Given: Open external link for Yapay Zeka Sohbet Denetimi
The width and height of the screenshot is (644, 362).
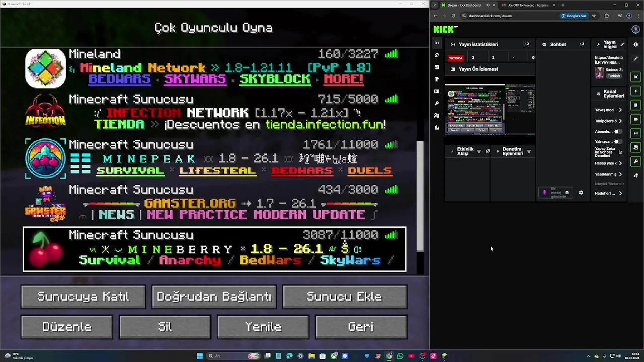Looking at the screenshot, I should point(620,152).
